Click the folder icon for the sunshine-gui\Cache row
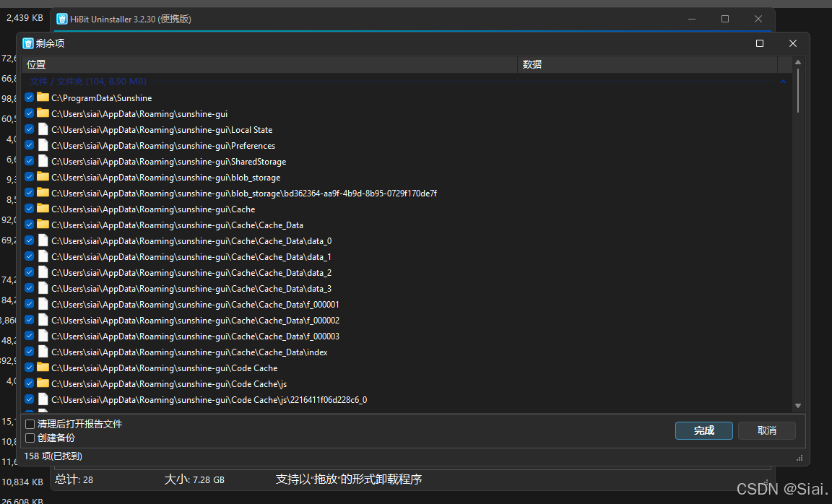The height and width of the screenshot is (504, 832). click(43, 209)
